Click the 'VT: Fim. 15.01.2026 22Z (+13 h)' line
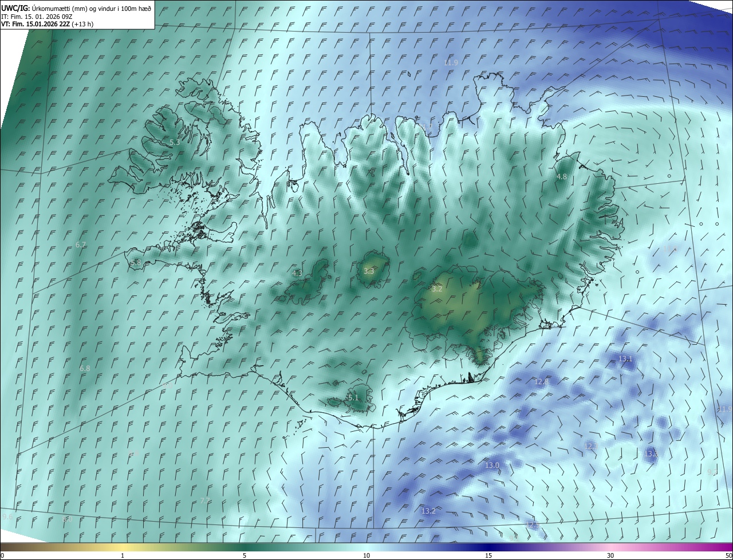Viewport: 733px width, 560px height. 47,24
